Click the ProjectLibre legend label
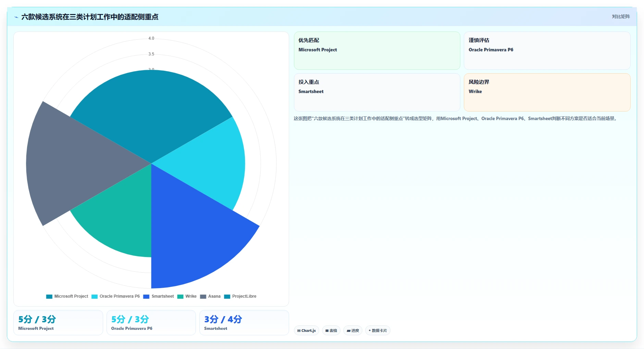644x349 pixels. [244, 296]
